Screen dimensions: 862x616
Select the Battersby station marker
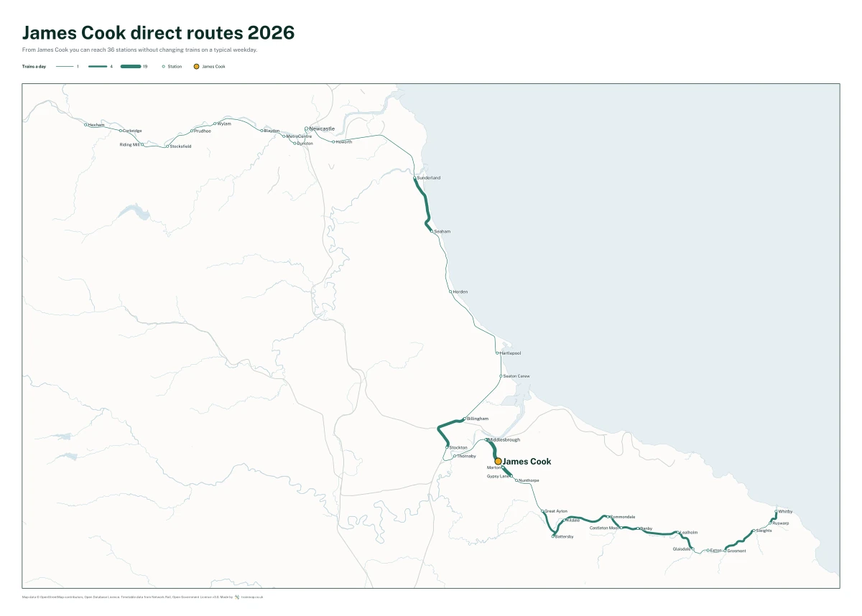pos(553,536)
